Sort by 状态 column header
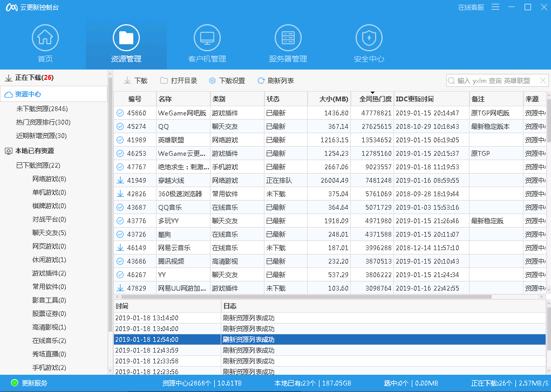551x392 pixels. coord(286,99)
